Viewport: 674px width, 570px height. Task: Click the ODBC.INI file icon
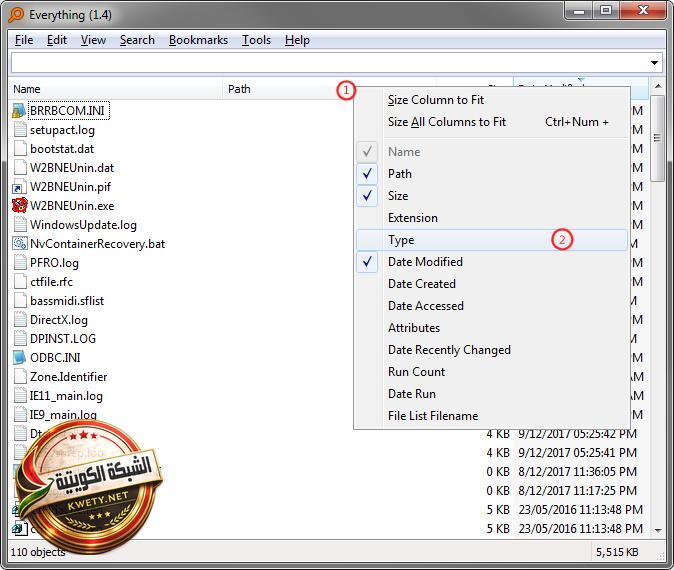coord(19,358)
